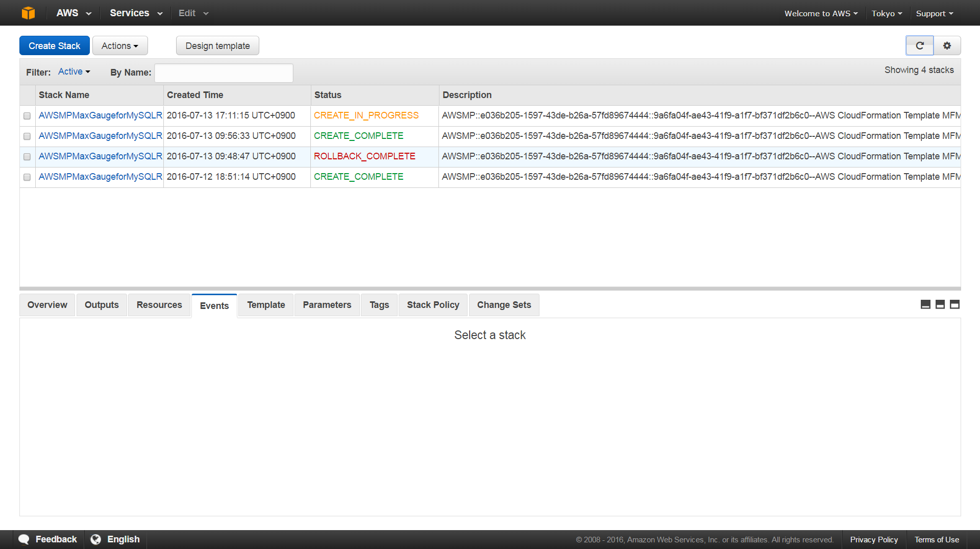
Task: Maximize detail pane using the largest pane icon
Action: coord(954,304)
